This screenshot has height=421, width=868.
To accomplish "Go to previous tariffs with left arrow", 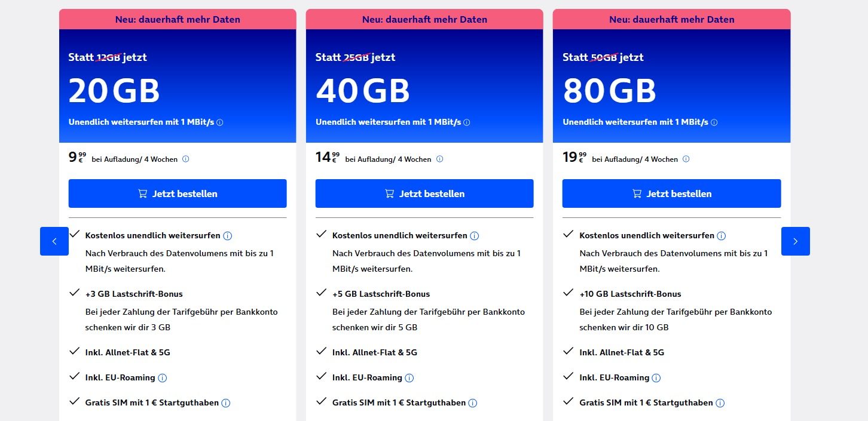I will 54,241.
